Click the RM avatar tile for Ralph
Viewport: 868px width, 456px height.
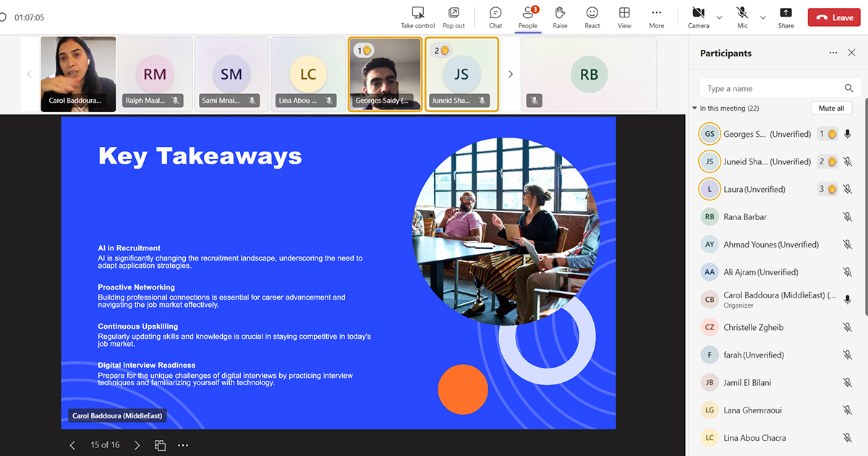pos(155,74)
